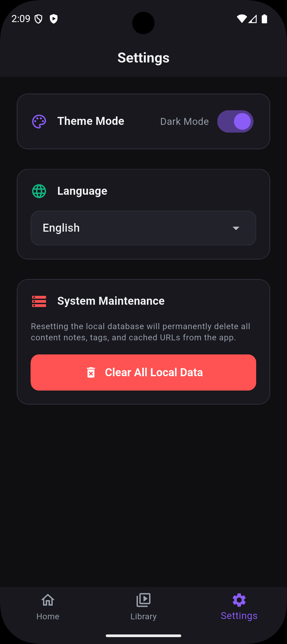Tap the Wi-Fi signal icon in status bar

(242, 19)
